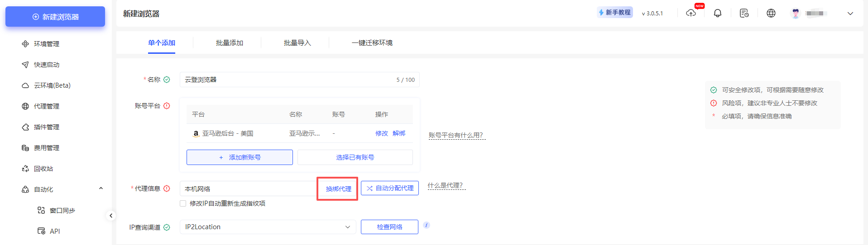Click the 选择已有账号 button
Image resolution: width=868 pixels, height=245 pixels.
pyautogui.click(x=355, y=157)
